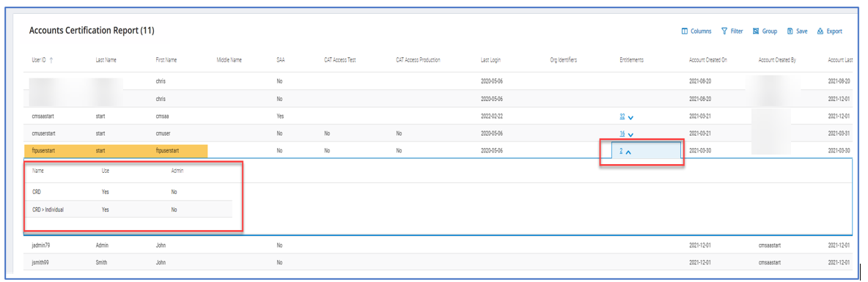Click the Use sub-table header

pos(105,171)
